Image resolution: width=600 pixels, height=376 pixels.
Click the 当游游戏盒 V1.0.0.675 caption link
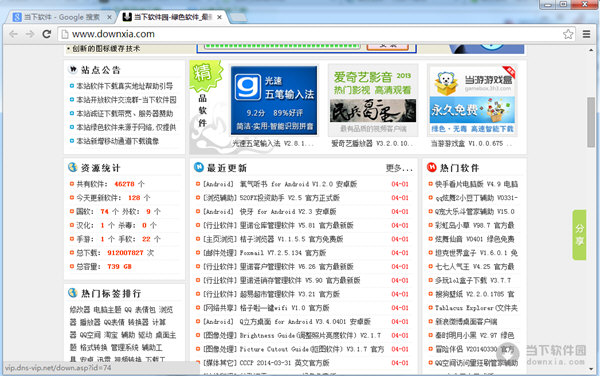point(471,144)
